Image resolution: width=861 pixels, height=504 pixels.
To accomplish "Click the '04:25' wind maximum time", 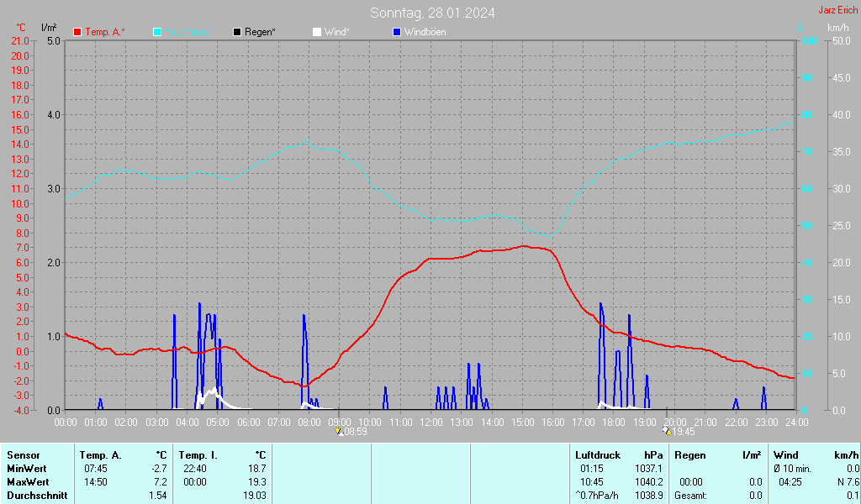I will click(x=790, y=482).
